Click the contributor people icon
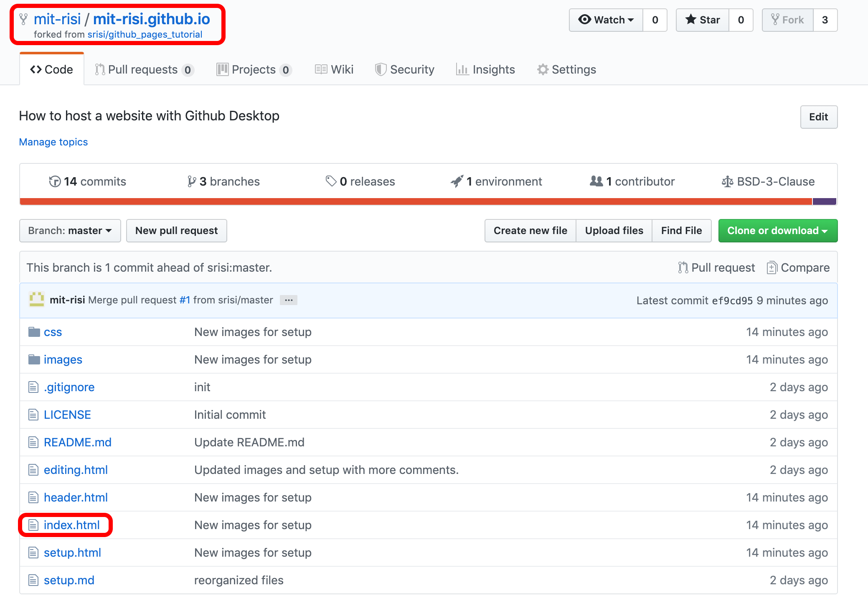This screenshot has width=868, height=601. coord(596,181)
